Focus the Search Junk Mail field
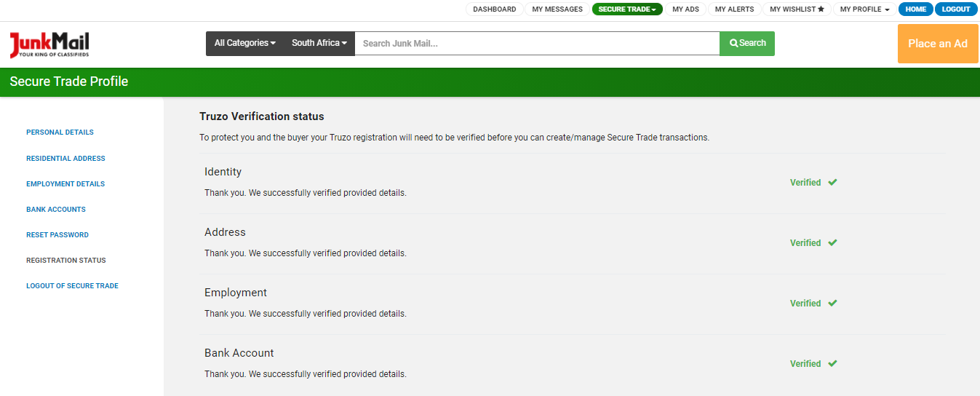The image size is (980, 396). [537, 44]
